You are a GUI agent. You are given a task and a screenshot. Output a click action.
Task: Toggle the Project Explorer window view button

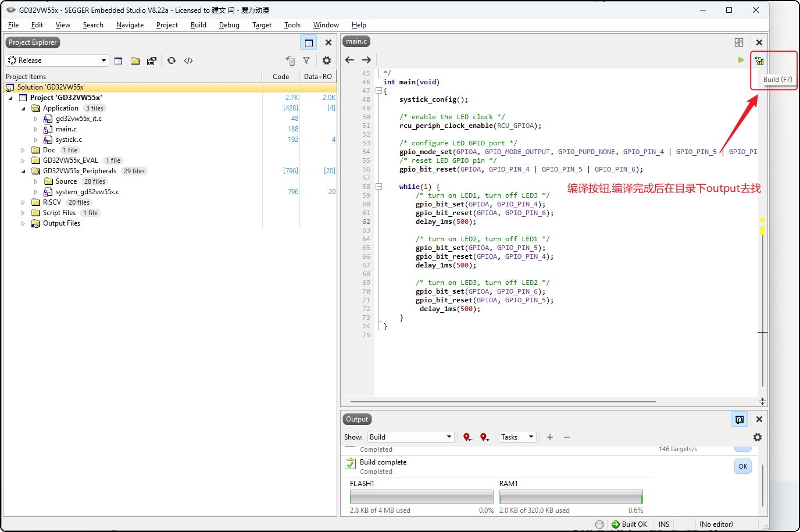point(309,42)
